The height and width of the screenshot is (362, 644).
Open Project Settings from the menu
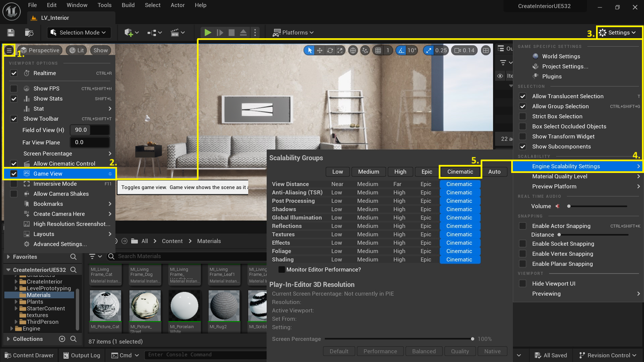565,66
